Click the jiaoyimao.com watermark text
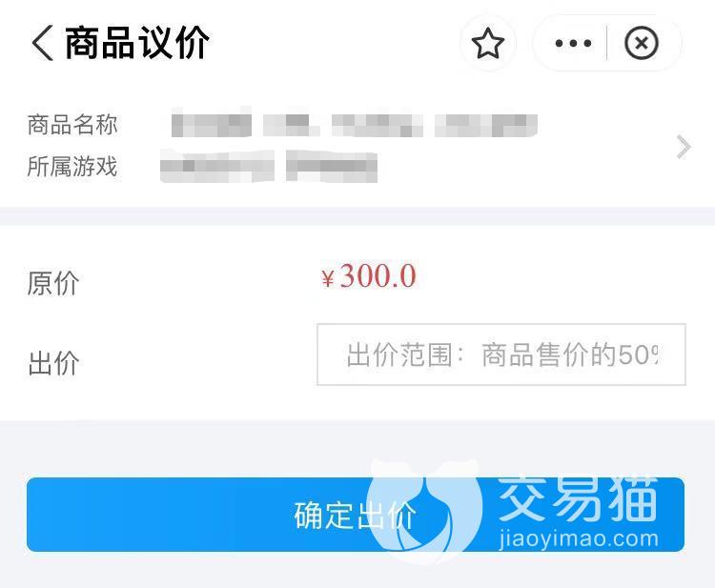The height and width of the screenshot is (588, 715). tap(579, 539)
